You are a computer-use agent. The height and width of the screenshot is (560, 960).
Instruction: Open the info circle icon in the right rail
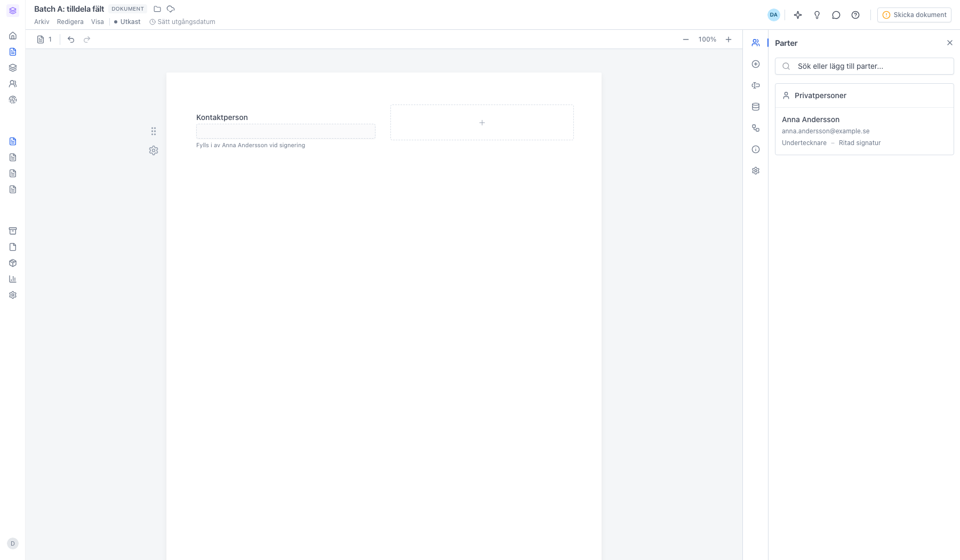click(756, 149)
